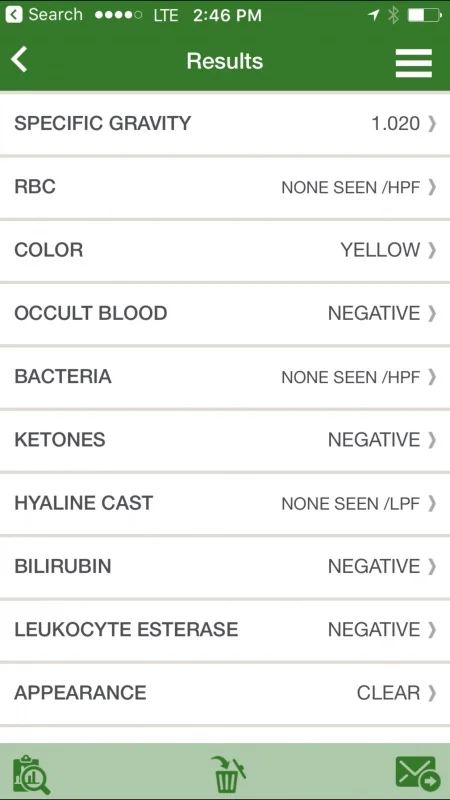450x800 pixels.
Task: Open the Bacteria result row
Action: [225, 377]
